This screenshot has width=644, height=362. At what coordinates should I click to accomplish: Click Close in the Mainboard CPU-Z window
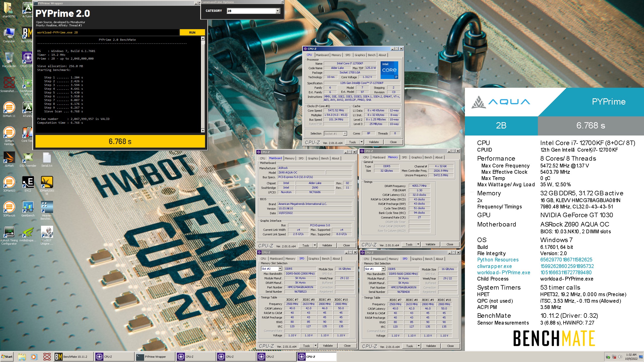346,245
